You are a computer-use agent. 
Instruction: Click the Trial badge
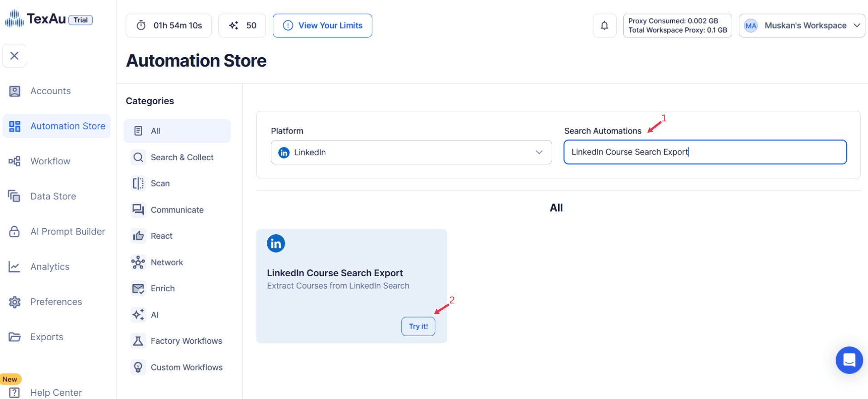click(81, 20)
